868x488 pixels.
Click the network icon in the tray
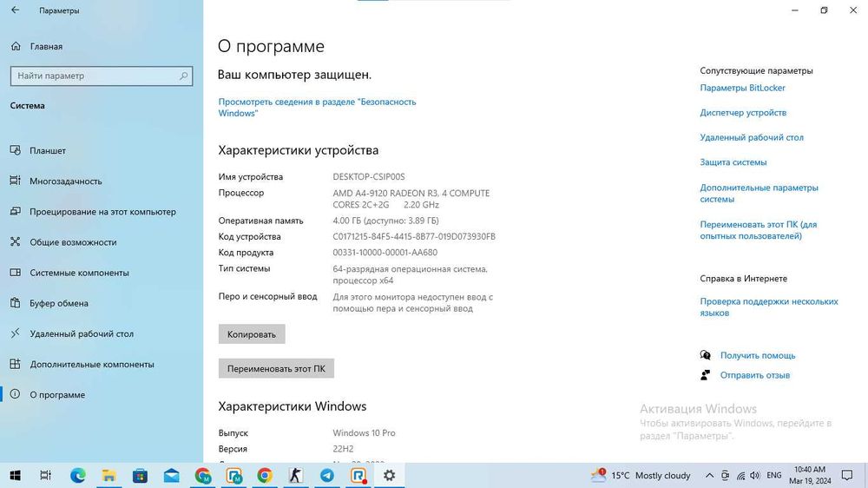pyautogui.click(x=740, y=475)
